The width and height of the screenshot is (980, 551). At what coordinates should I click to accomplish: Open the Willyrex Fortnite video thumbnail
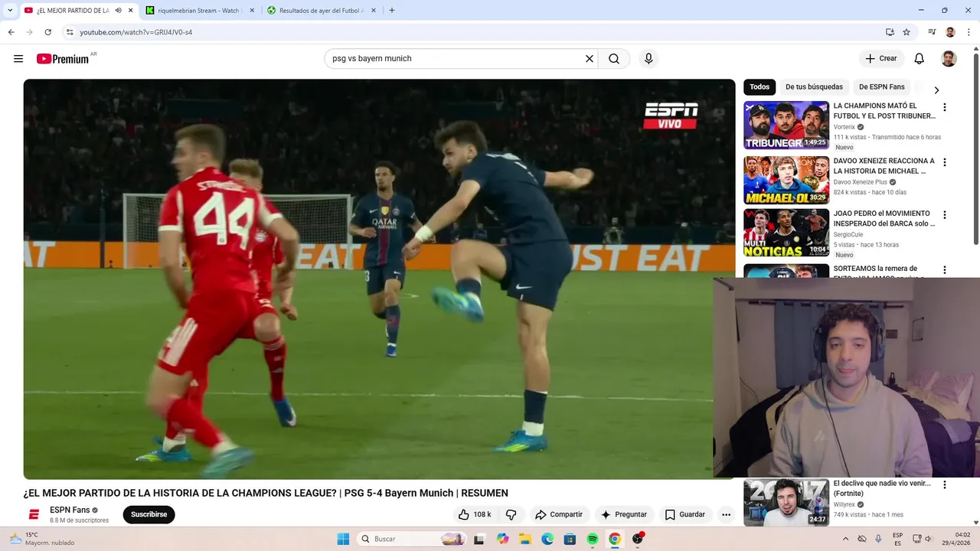tap(786, 503)
